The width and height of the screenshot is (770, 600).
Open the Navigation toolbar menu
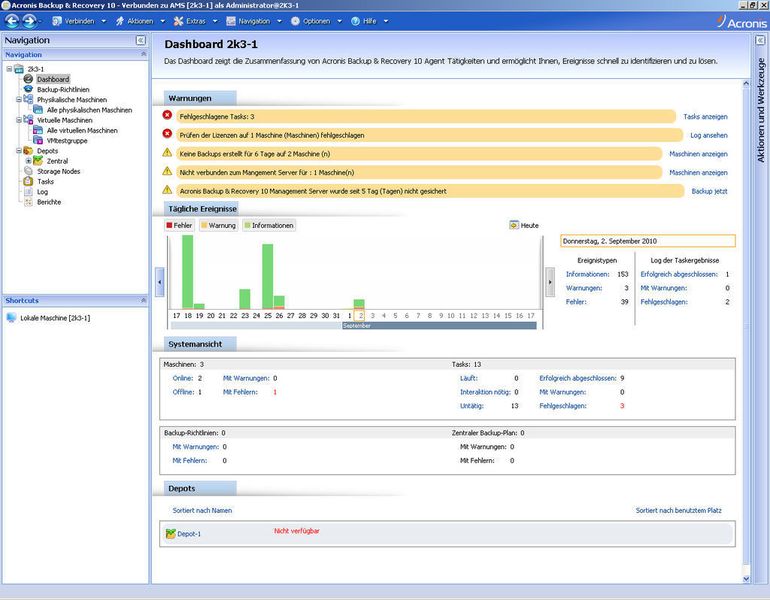click(248, 21)
